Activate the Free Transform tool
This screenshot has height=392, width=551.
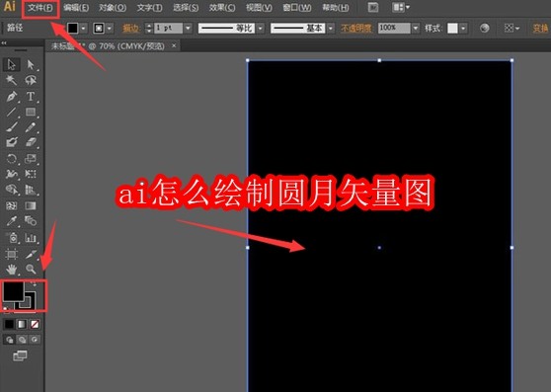pyautogui.click(x=31, y=174)
